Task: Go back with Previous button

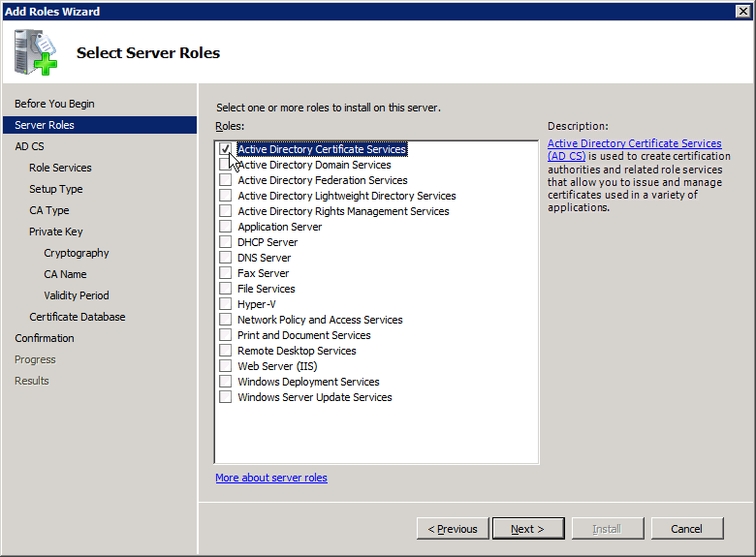Action: pyautogui.click(x=453, y=529)
